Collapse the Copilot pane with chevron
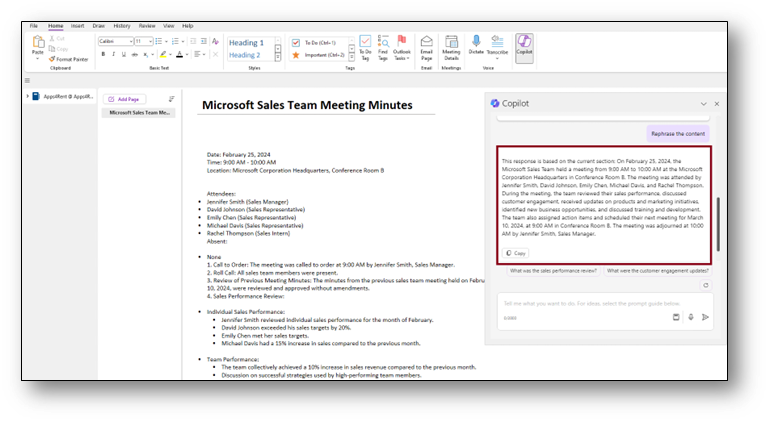 click(704, 104)
